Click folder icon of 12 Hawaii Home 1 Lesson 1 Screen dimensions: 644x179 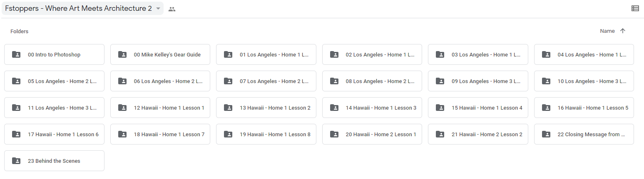click(x=122, y=108)
